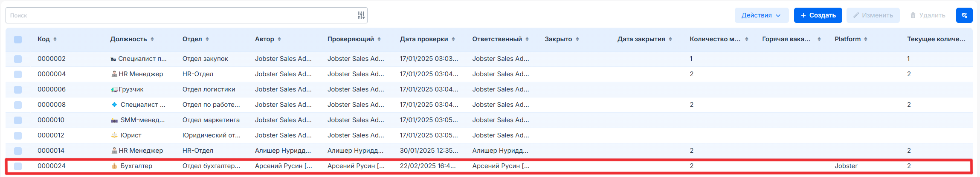Click code 0000008 cell
The width and height of the screenshot is (980, 177).
tap(52, 105)
